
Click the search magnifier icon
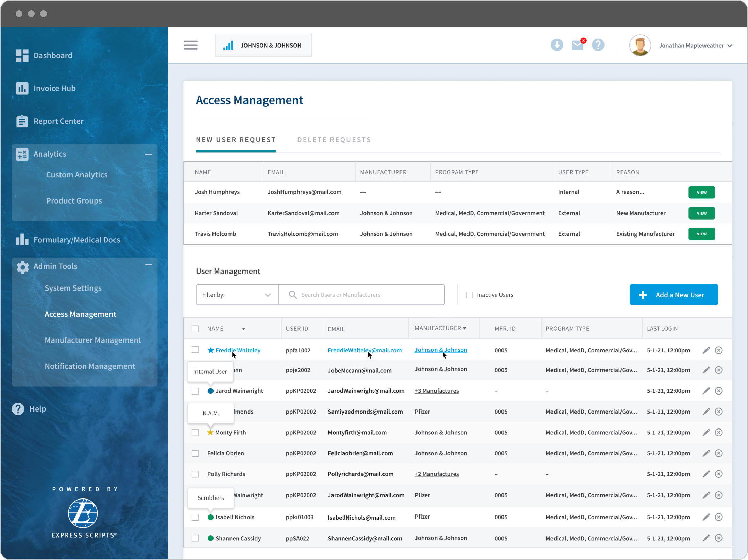pyautogui.click(x=292, y=295)
